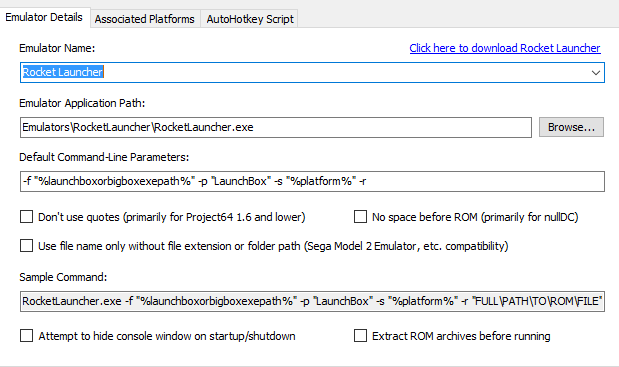Viewport: 619px width, 367px height.
Task: Switch to the Associated Platforms tab
Action: click(x=144, y=19)
